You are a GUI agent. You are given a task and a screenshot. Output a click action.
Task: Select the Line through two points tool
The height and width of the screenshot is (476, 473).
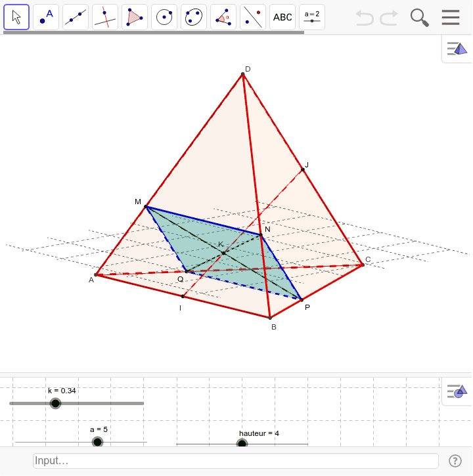(x=76, y=17)
